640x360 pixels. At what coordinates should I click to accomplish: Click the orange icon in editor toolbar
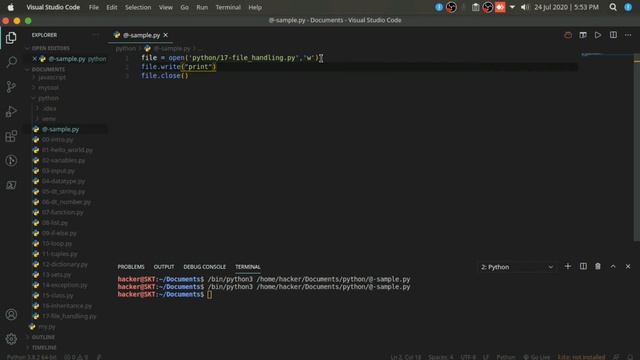(x=568, y=35)
